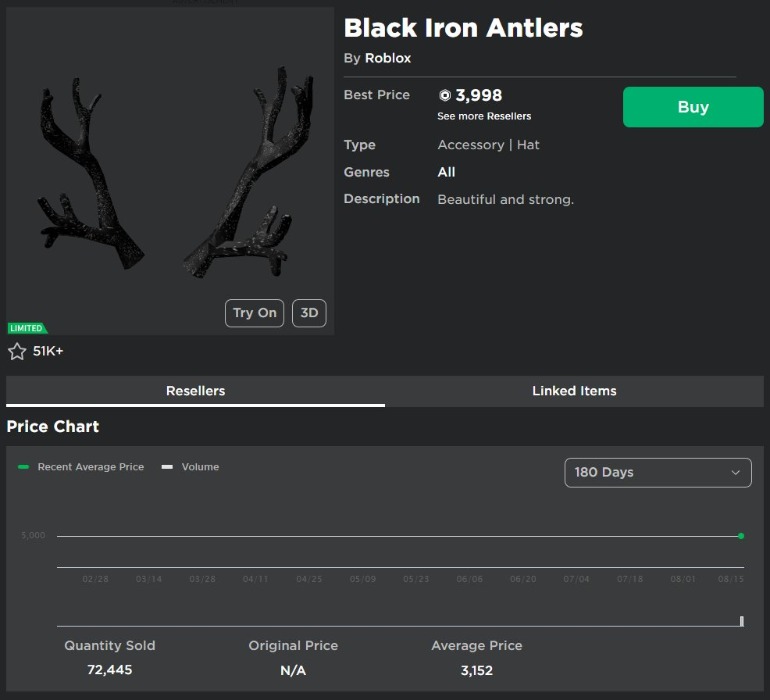Click the N/A original price value
The width and height of the screenshot is (770, 700).
coord(293,670)
